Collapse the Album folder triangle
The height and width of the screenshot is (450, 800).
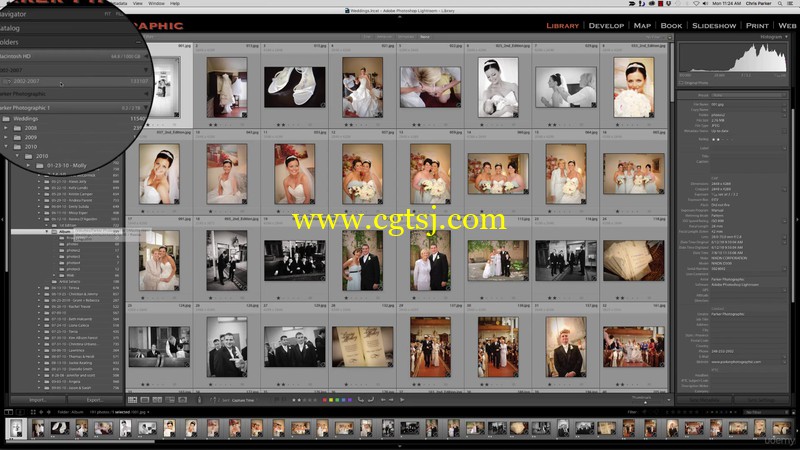[47, 232]
